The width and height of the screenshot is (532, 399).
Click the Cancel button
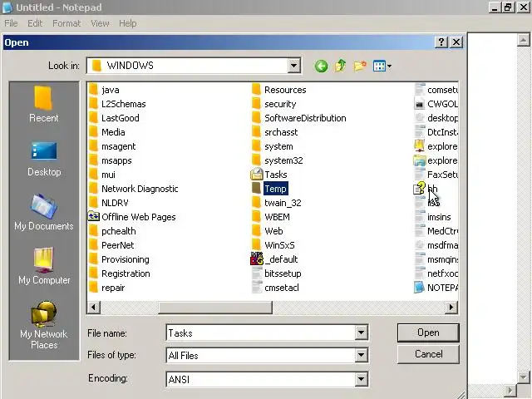[x=428, y=354]
